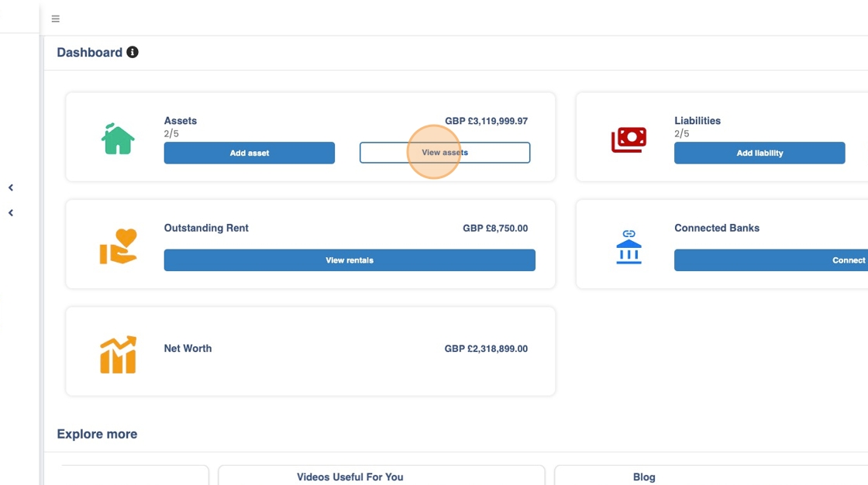The width and height of the screenshot is (868, 485).
Task: Click the Connected Banks card title
Action: coord(717,228)
